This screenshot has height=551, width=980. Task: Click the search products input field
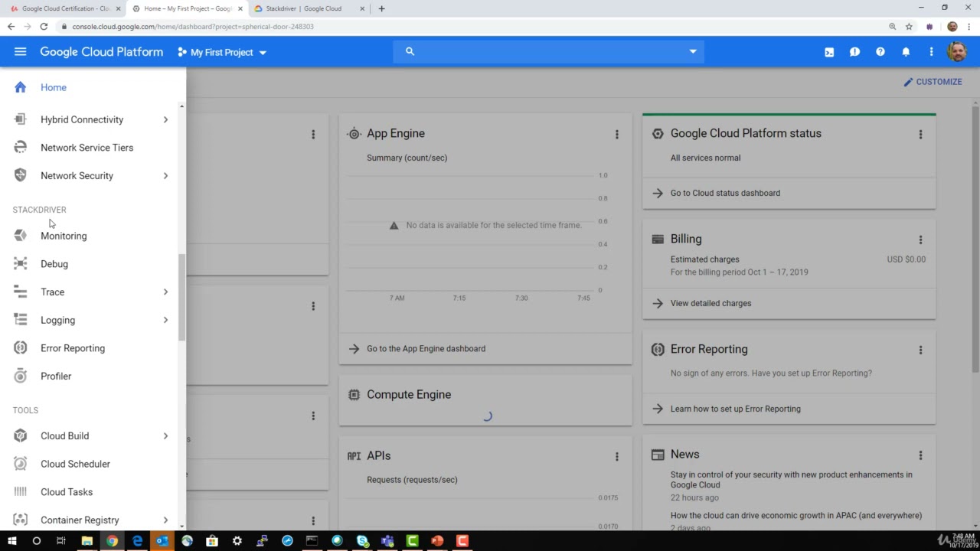[549, 51]
